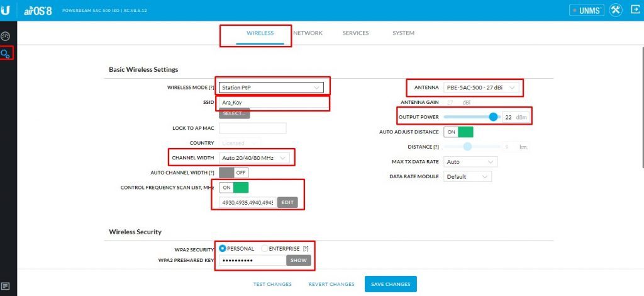644x296 pixels.
Task: Click the Output Power slider handle
Action: click(x=493, y=117)
